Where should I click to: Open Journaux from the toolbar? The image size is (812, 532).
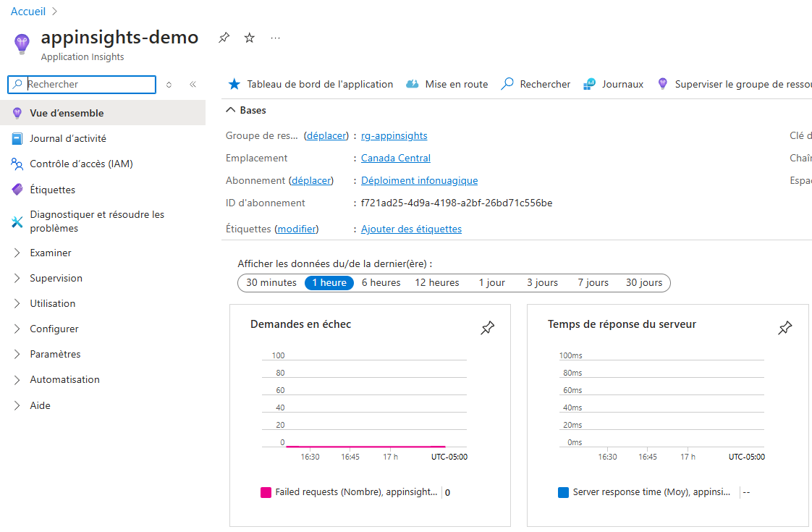pos(614,84)
